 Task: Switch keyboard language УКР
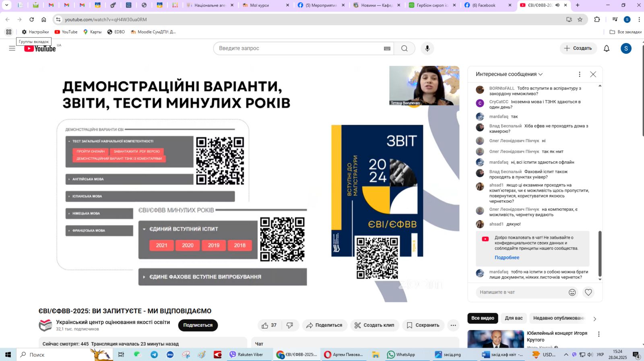point(600,355)
